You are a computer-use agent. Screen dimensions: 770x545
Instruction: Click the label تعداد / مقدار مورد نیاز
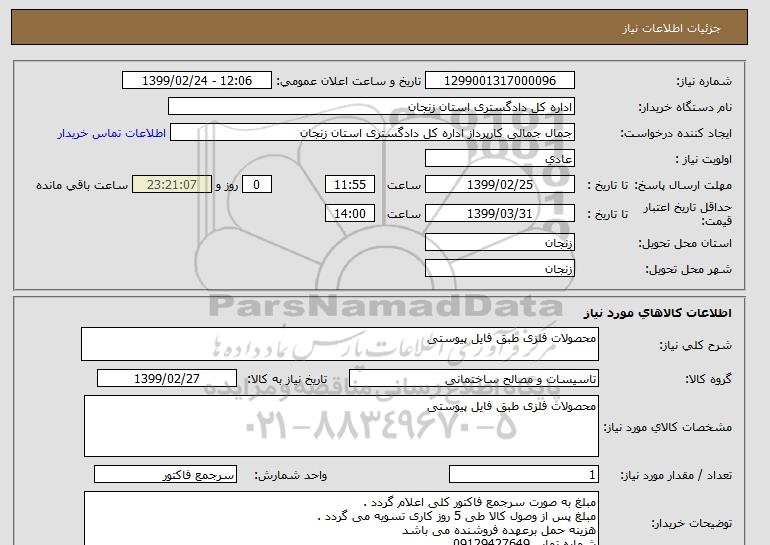click(x=676, y=475)
